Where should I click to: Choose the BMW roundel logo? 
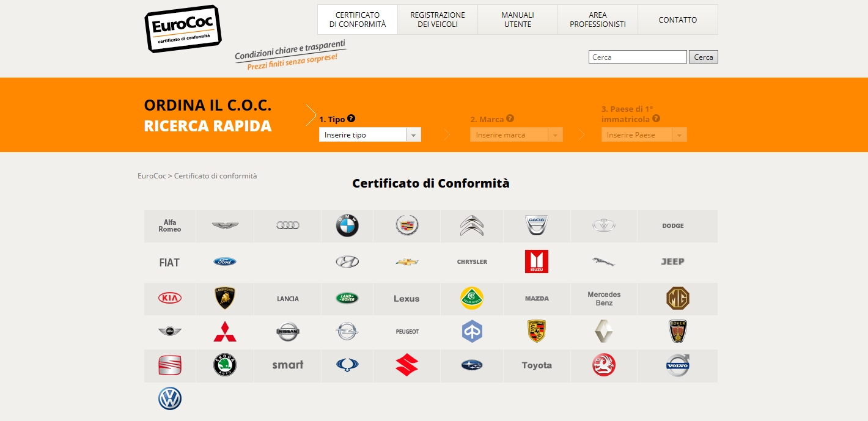347,226
